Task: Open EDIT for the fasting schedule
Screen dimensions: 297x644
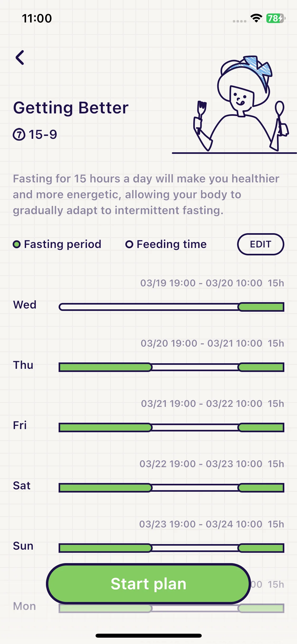Action: [x=261, y=244]
